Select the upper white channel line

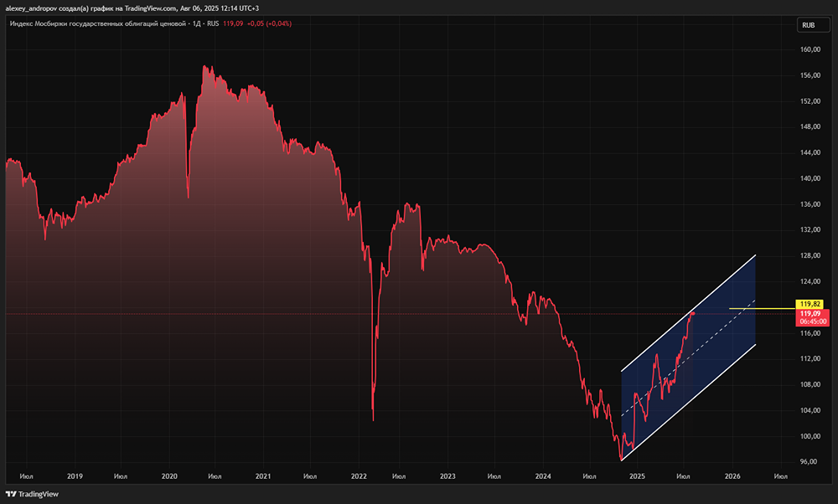click(x=688, y=313)
